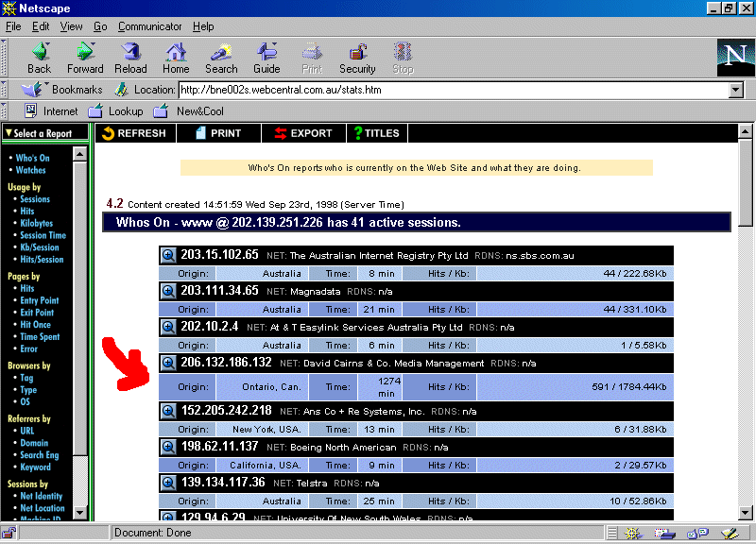Click the REFRESH button

135,133
